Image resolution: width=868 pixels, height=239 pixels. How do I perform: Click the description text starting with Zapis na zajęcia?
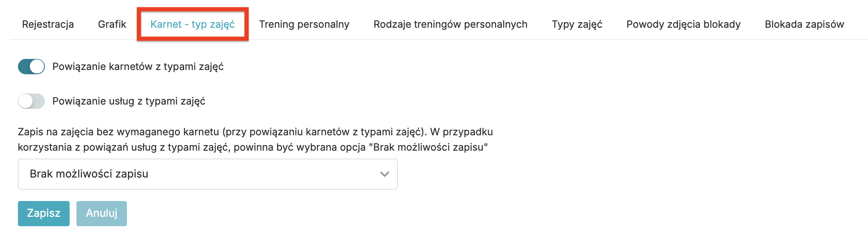tap(255, 132)
